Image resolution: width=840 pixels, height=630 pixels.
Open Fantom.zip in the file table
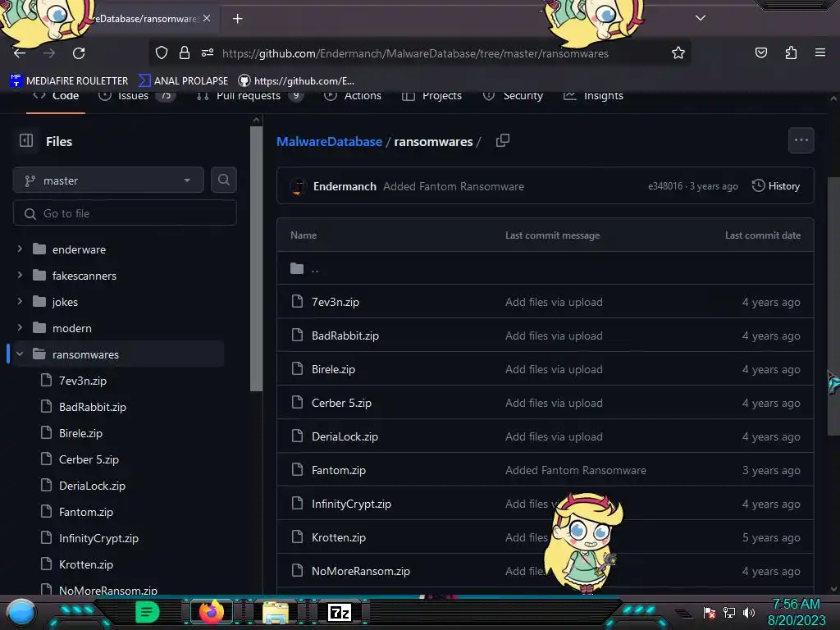339,470
